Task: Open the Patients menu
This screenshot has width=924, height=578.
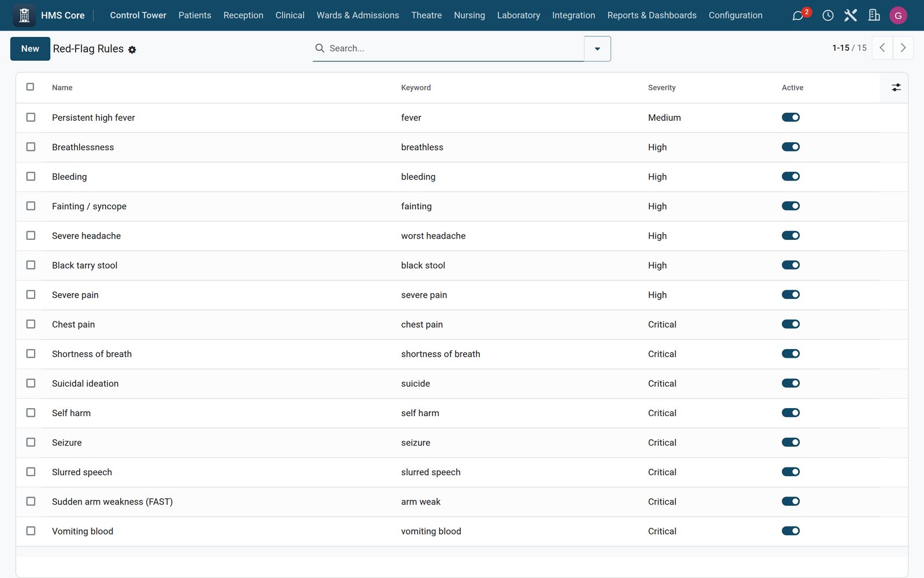Action: point(195,16)
